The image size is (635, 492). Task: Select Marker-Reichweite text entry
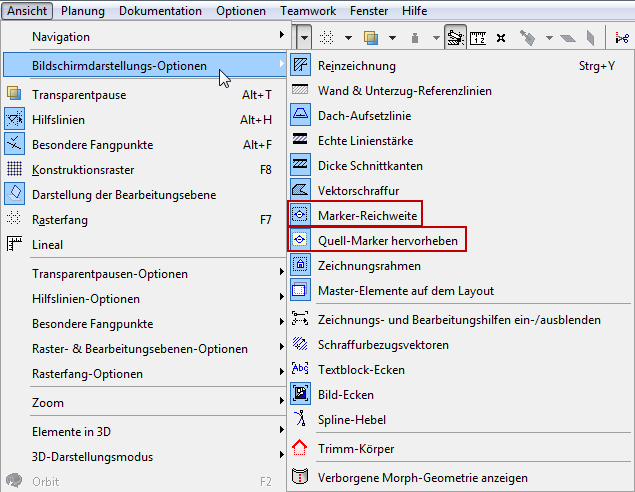click(x=367, y=215)
